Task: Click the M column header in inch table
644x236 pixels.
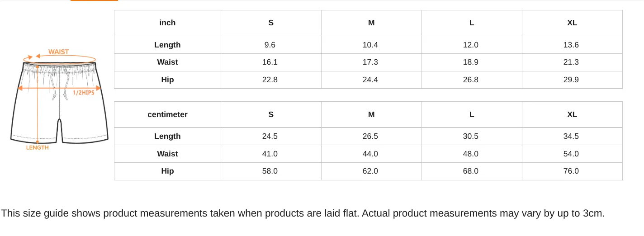Action: 371,23
